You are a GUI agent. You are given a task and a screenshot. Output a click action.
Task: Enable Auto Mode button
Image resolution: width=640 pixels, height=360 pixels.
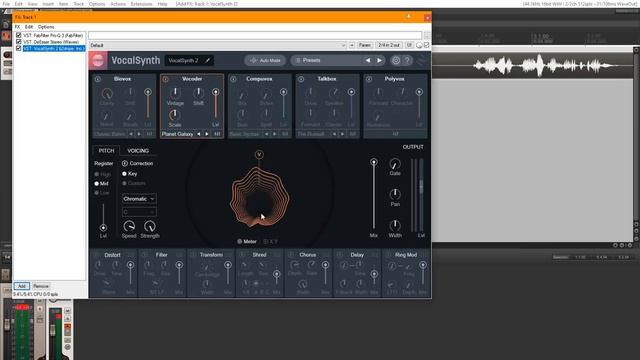(x=265, y=60)
